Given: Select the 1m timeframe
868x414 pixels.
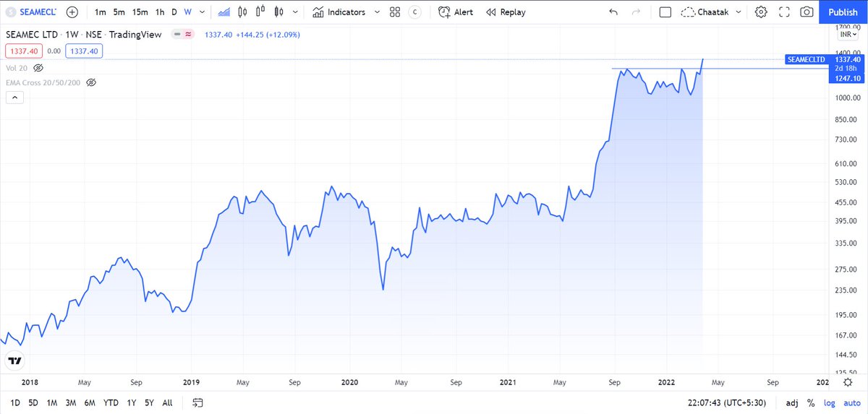Looking at the screenshot, I should point(100,12).
